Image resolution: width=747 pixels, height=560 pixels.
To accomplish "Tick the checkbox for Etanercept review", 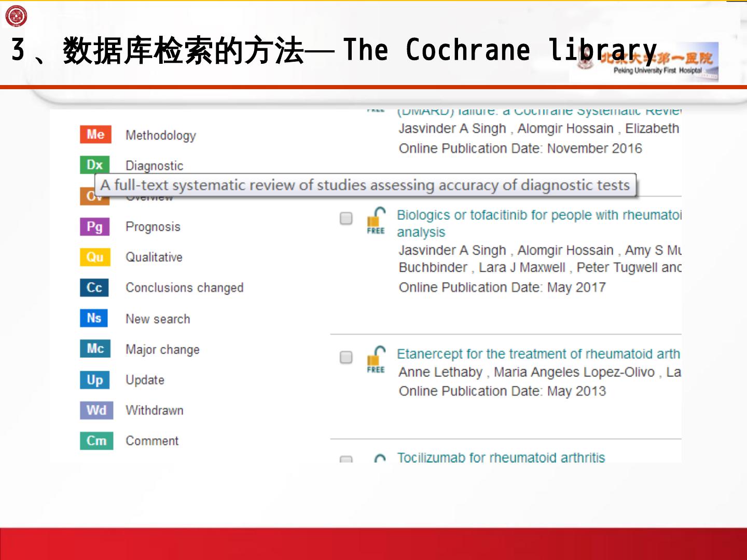I will pos(346,357).
